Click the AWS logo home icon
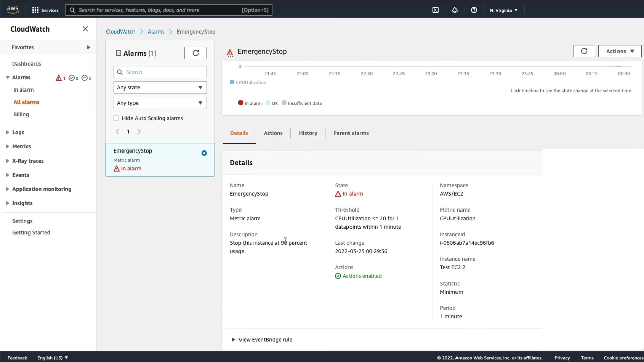The width and height of the screenshot is (644, 362). coord(13,10)
